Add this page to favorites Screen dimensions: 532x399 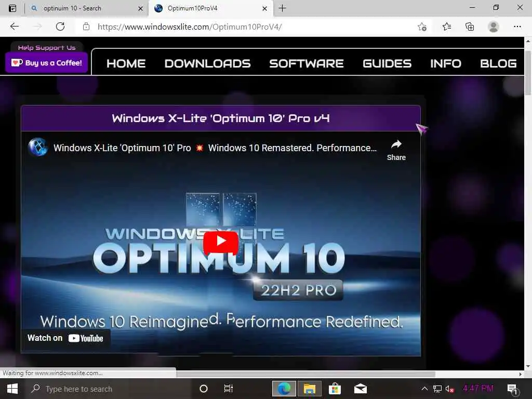(422, 26)
